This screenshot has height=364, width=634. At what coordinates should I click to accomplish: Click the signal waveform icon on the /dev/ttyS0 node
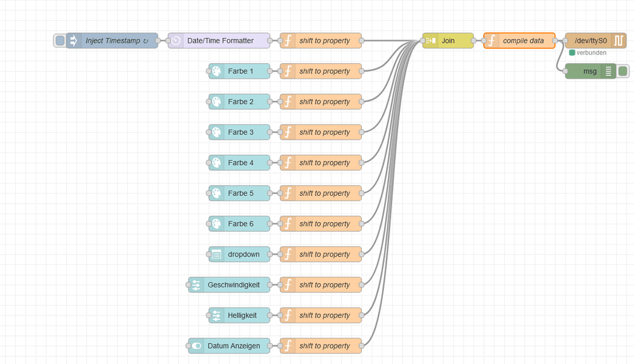pyautogui.click(x=619, y=40)
